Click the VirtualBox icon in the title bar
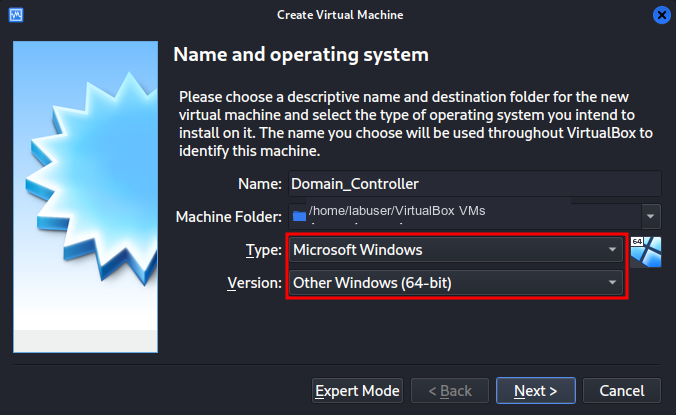This screenshot has width=676, height=415. (16, 15)
